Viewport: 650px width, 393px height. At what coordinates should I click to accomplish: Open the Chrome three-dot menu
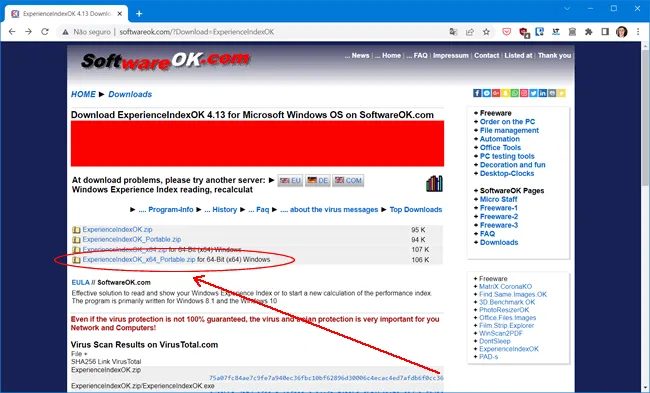click(638, 32)
